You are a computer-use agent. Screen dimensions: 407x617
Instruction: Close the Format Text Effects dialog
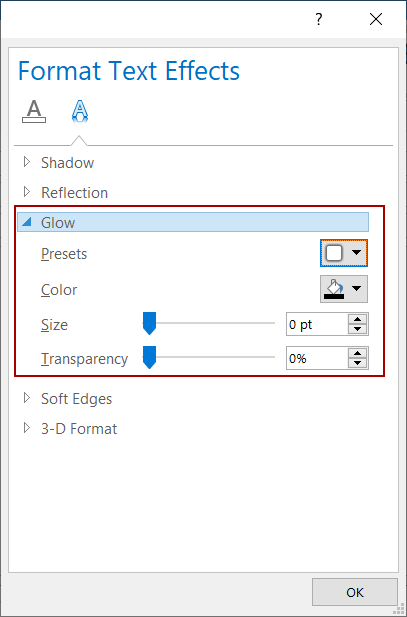[376, 19]
